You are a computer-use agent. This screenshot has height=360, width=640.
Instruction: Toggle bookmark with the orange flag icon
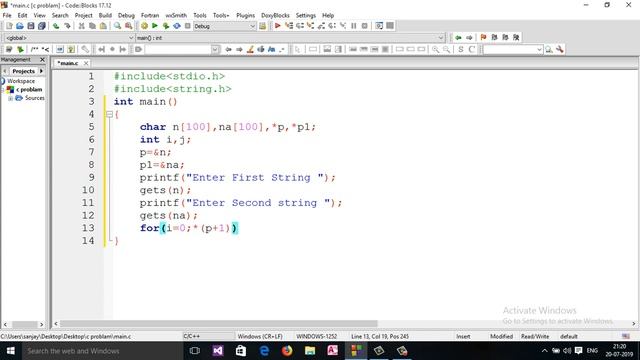pos(484,38)
